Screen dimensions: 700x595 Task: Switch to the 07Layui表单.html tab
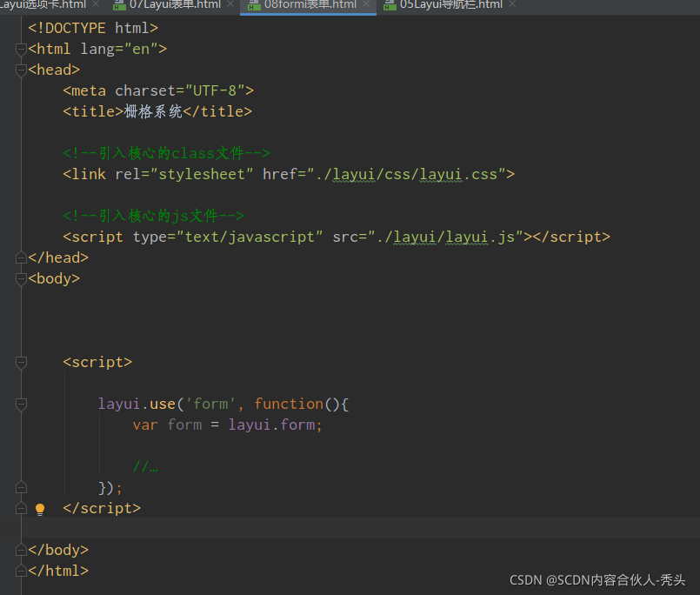point(175,5)
